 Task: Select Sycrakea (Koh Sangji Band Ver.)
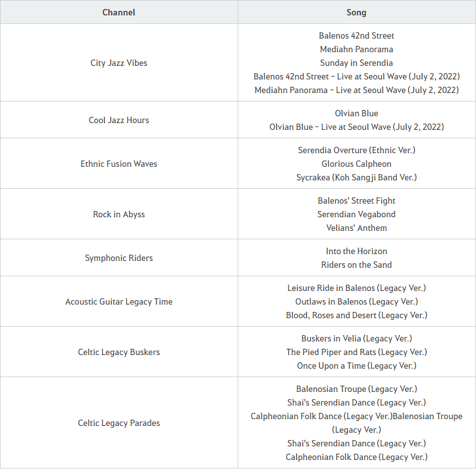click(x=356, y=178)
